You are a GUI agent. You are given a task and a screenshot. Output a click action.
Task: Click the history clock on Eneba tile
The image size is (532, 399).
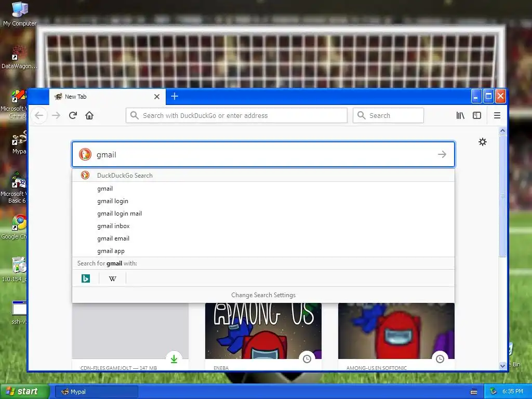pos(307,358)
